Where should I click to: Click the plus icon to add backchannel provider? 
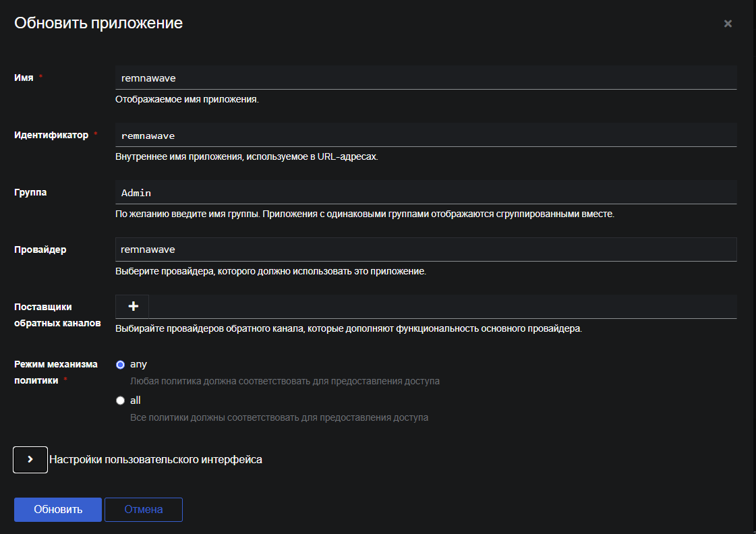(x=132, y=306)
